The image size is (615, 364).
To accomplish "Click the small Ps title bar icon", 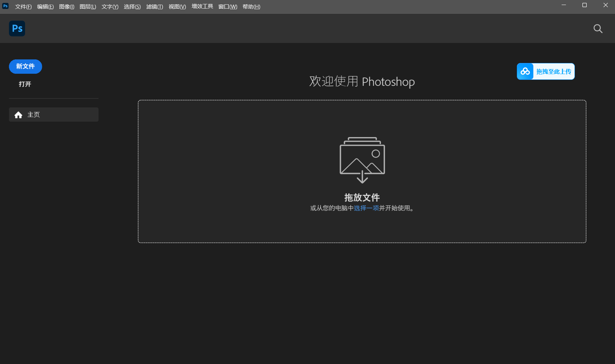I will pos(5,6).
